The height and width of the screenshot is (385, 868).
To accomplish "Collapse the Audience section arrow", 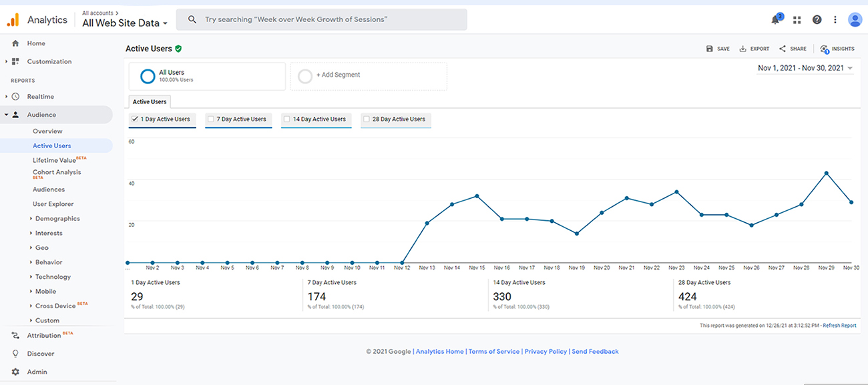I will coord(6,115).
